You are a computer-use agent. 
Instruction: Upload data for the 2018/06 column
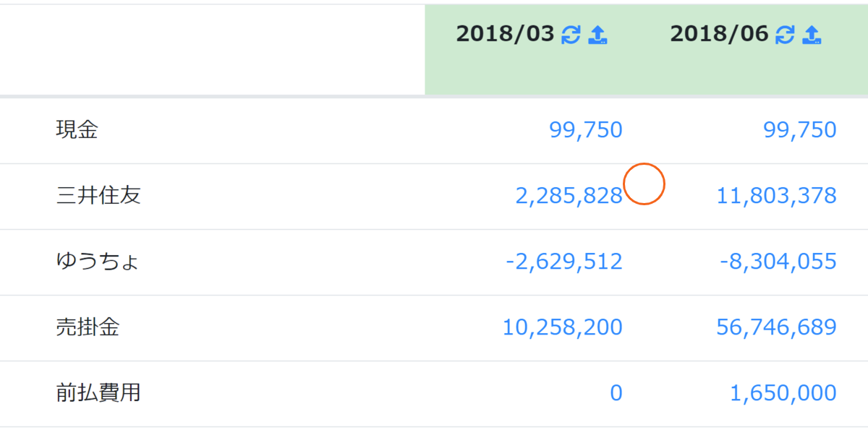point(812,35)
